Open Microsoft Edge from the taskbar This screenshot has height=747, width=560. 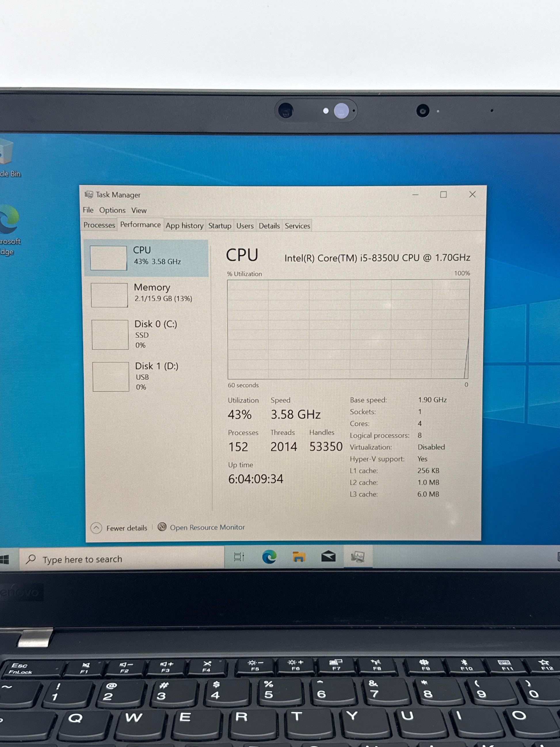[x=269, y=556]
